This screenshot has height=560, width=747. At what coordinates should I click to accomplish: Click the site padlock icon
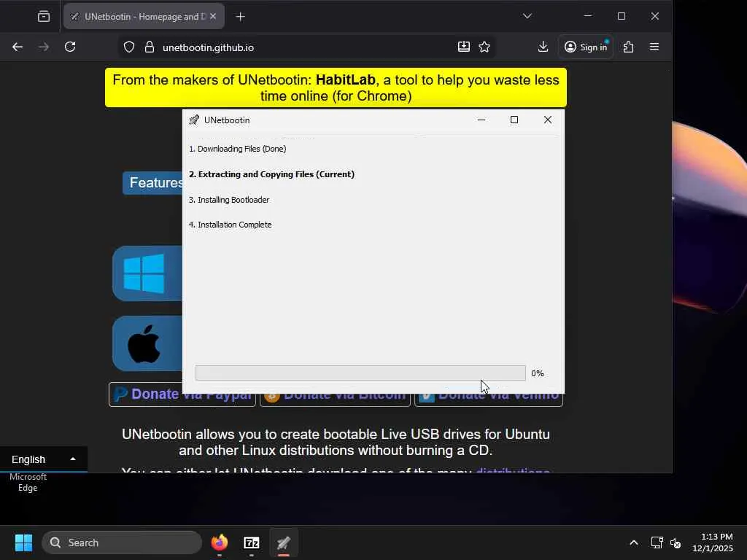pyautogui.click(x=149, y=47)
